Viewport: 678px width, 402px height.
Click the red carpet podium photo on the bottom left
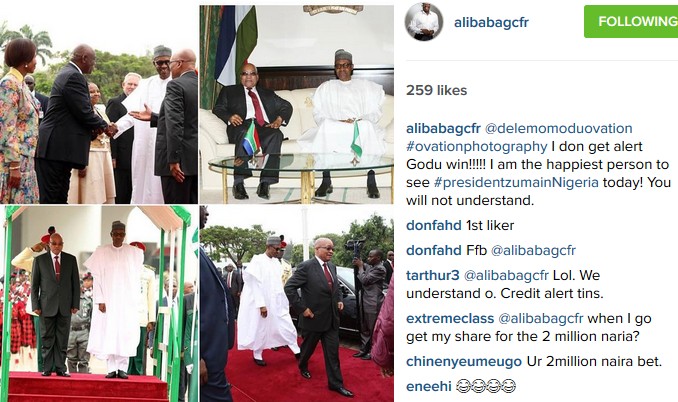(x=99, y=304)
